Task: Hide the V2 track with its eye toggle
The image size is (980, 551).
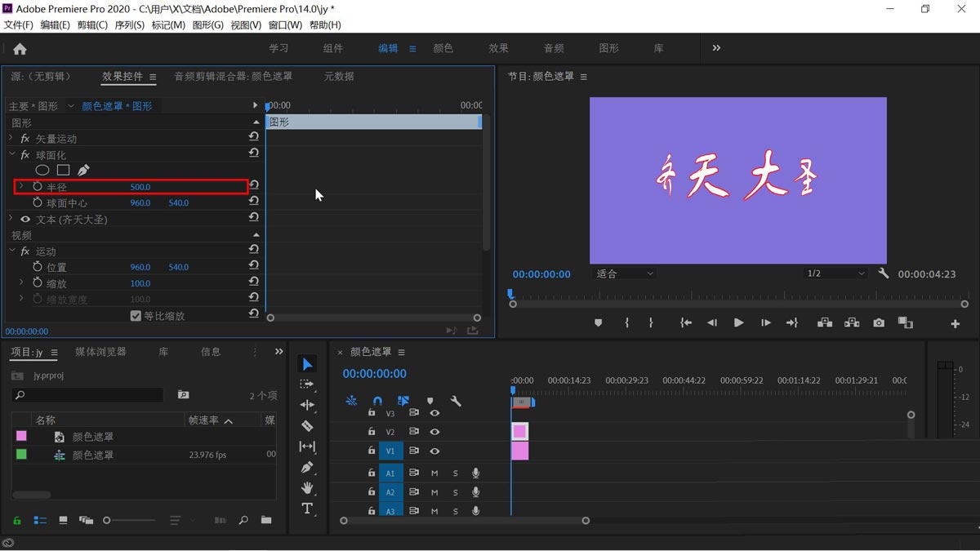Action: click(x=436, y=431)
